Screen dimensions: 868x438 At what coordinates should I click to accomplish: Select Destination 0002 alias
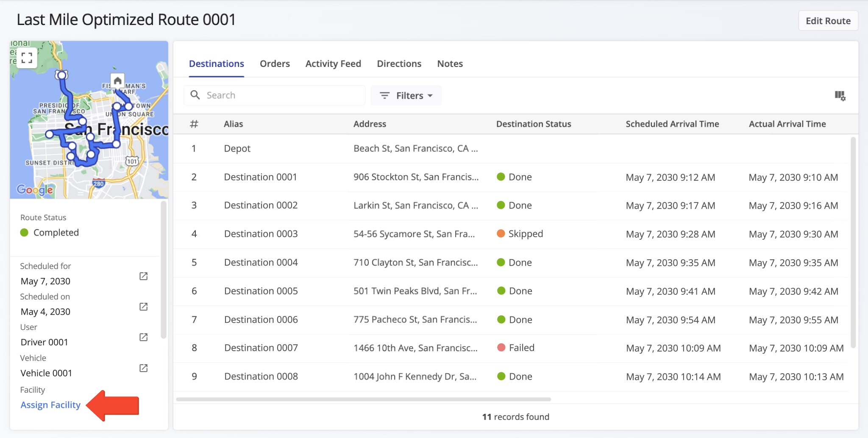[261, 205]
